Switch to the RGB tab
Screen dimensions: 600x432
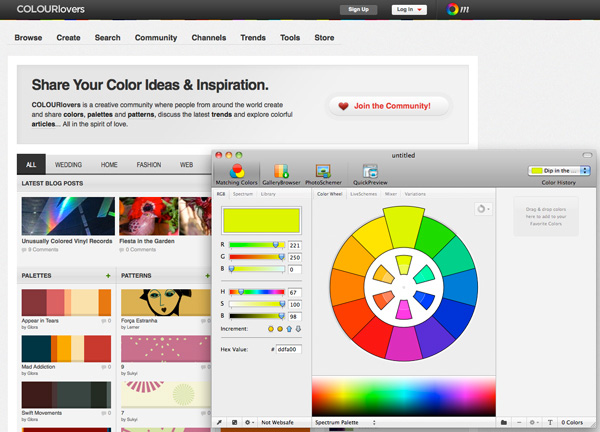coord(221,194)
